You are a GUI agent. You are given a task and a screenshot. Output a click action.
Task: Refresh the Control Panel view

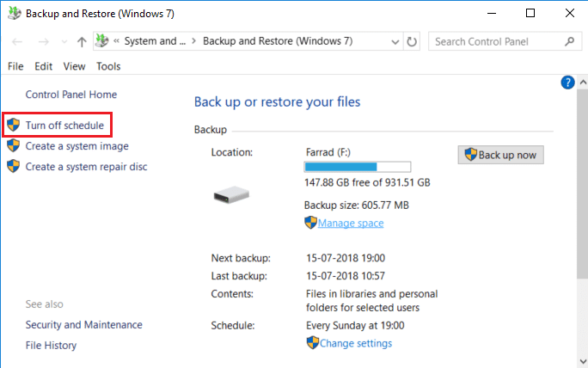click(413, 41)
